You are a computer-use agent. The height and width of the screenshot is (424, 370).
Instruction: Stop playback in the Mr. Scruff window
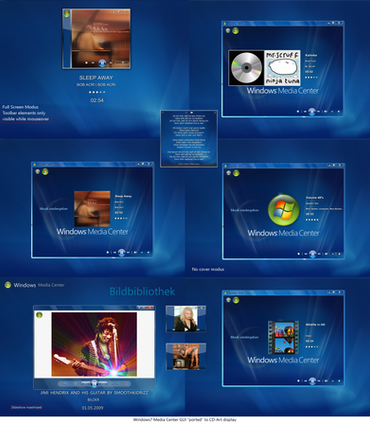coord(298,111)
